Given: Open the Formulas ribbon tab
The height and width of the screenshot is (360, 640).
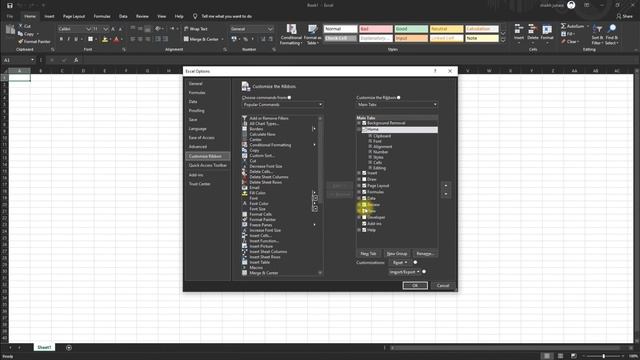Looking at the screenshot, I should 102,16.
